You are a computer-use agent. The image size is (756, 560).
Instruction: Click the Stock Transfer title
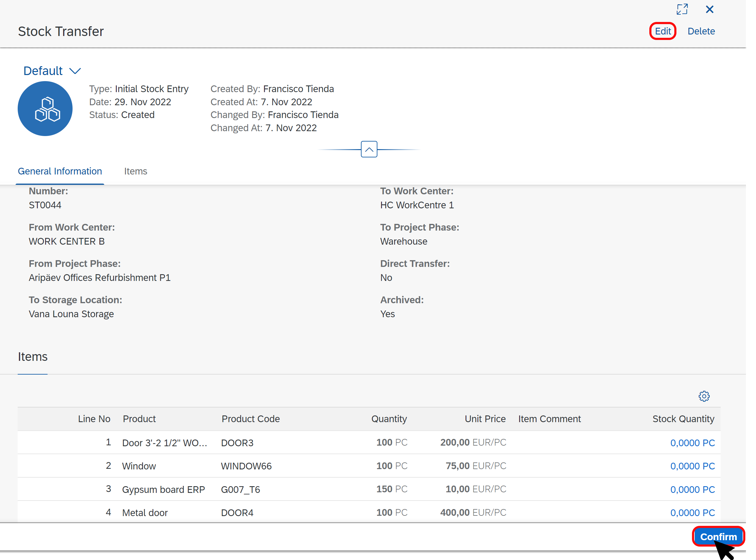point(61,31)
